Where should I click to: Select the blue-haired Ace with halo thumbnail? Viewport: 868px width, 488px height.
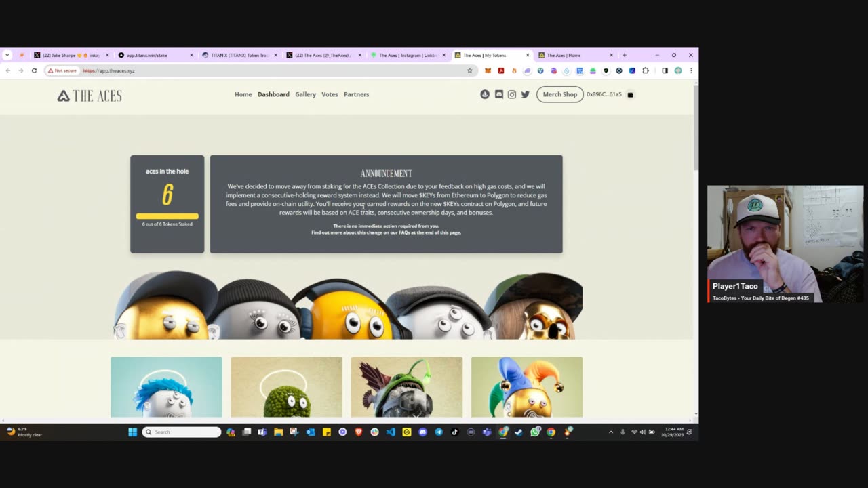(166, 387)
